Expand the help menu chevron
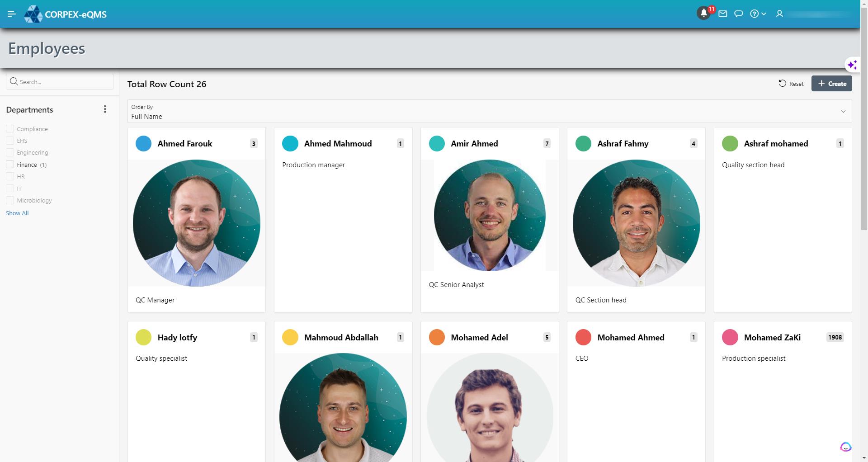The height and width of the screenshot is (462, 868). point(764,14)
